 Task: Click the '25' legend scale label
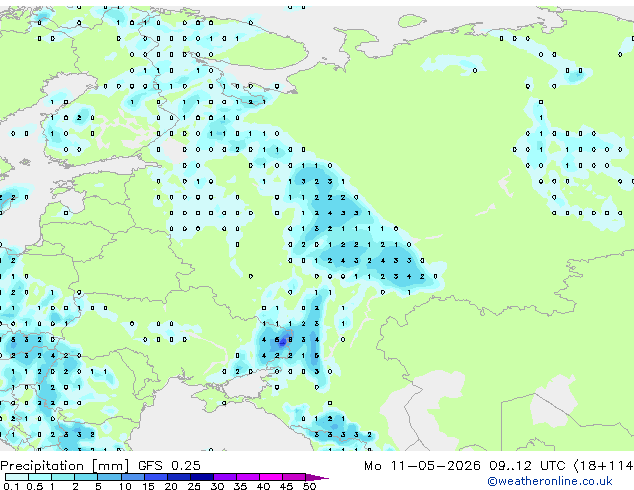194,486
